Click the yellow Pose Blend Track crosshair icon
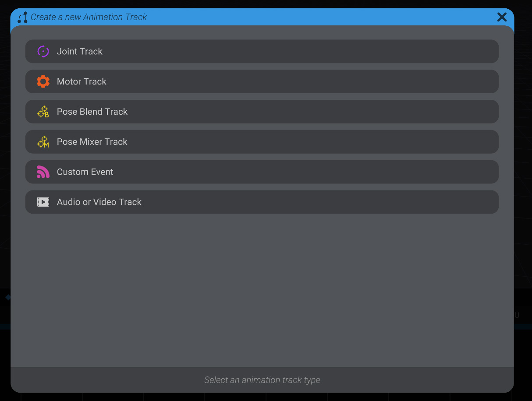532x401 pixels. click(x=43, y=112)
